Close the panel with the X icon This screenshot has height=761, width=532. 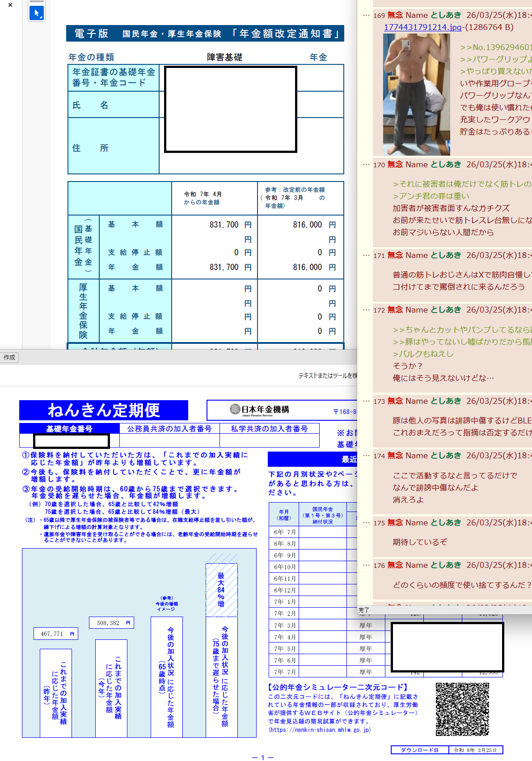click(x=10, y=5)
